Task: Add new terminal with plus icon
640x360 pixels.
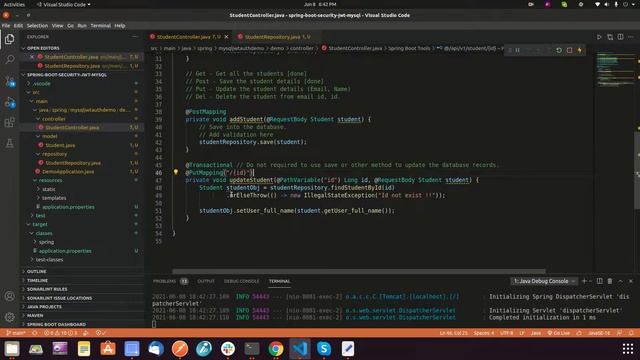Action: [584, 281]
